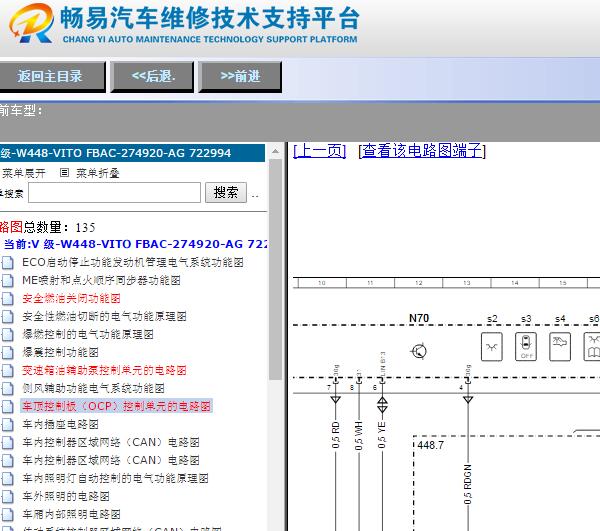Open 侧风辅助功能电气系统功能图
Viewport: 600px width, 531px height.
coord(93,388)
